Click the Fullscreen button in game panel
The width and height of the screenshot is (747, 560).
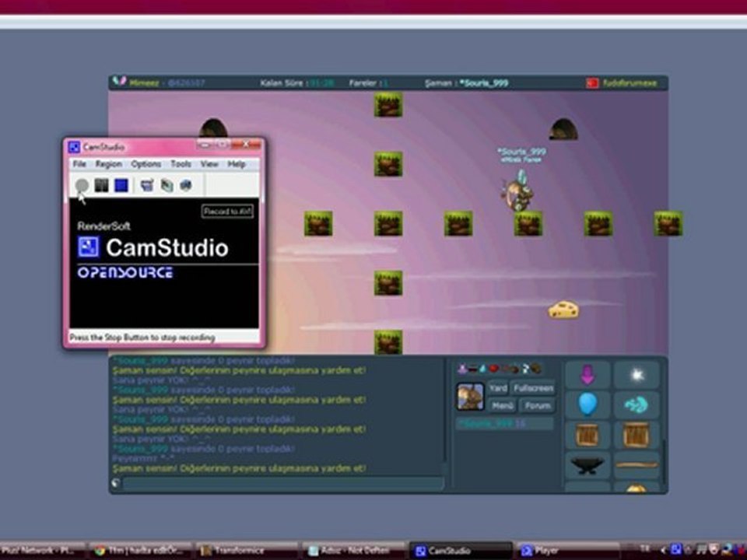[x=534, y=388]
